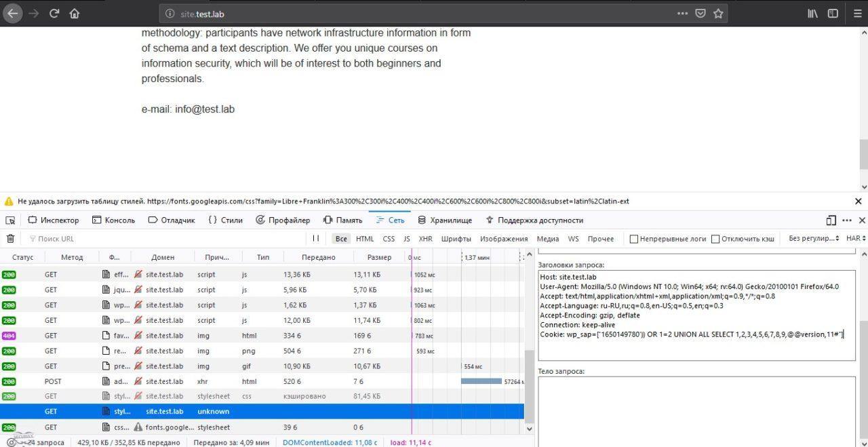
Task: Open the HAR export menu
Action: 856,238
